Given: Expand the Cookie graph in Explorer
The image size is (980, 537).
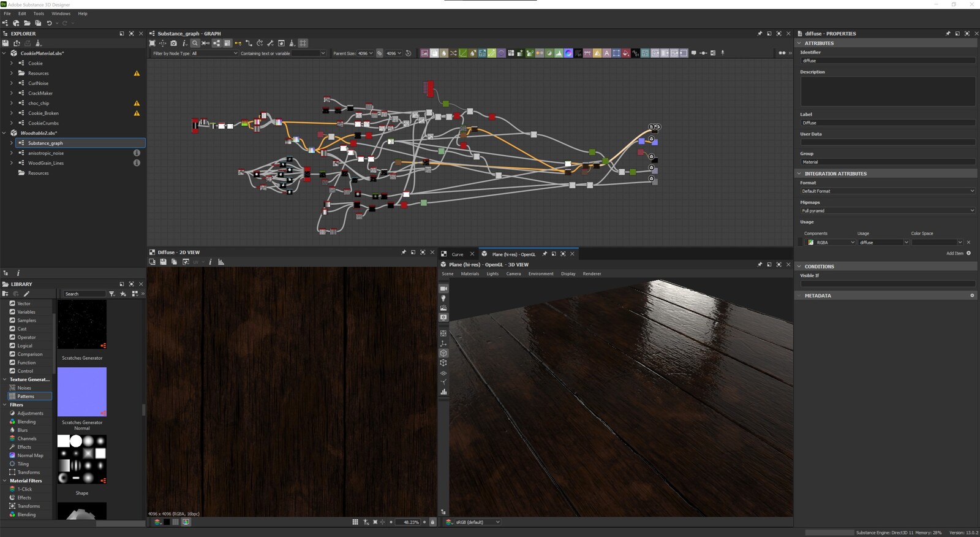Looking at the screenshot, I should (x=11, y=63).
